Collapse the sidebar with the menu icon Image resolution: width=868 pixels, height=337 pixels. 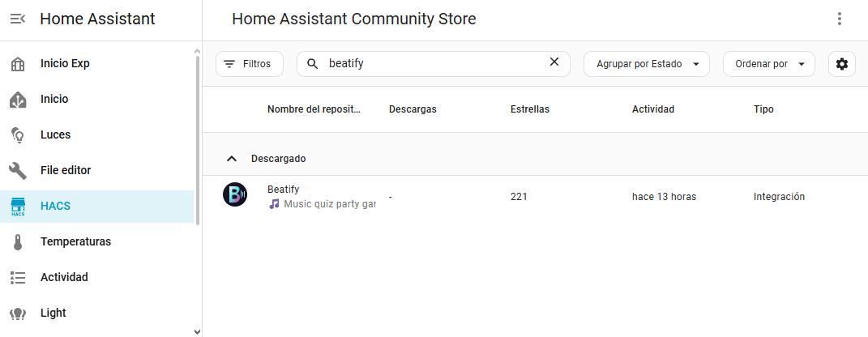[x=18, y=19]
